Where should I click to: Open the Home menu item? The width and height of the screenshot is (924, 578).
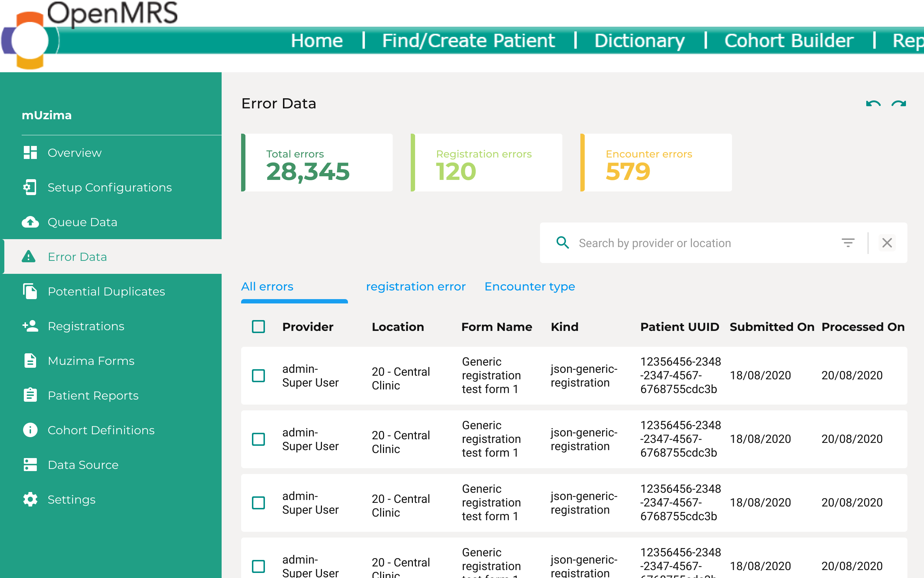317,40
